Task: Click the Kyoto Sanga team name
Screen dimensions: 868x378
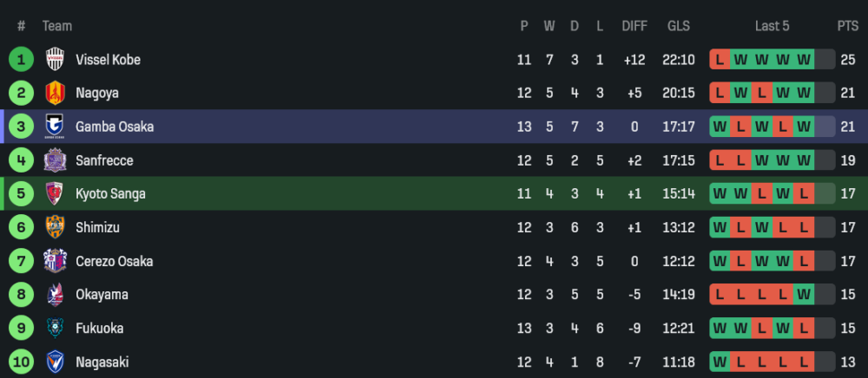Action: tap(110, 194)
